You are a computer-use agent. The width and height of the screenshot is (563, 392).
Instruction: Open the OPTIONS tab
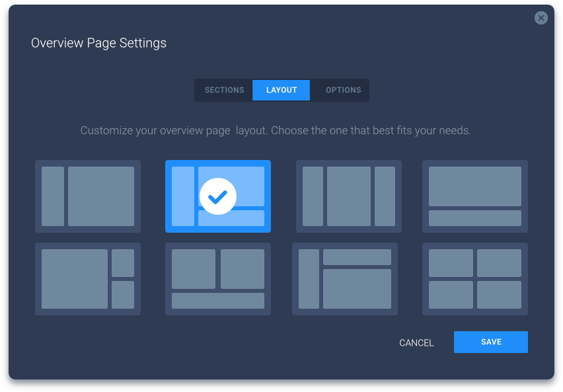[343, 90]
